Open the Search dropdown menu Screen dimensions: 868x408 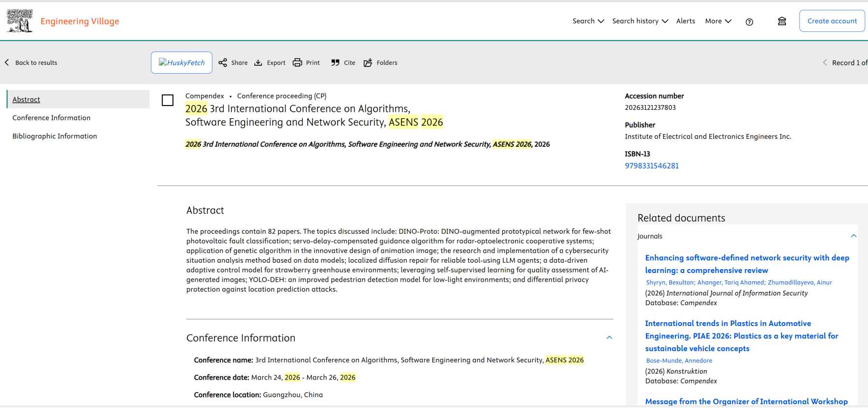point(588,21)
